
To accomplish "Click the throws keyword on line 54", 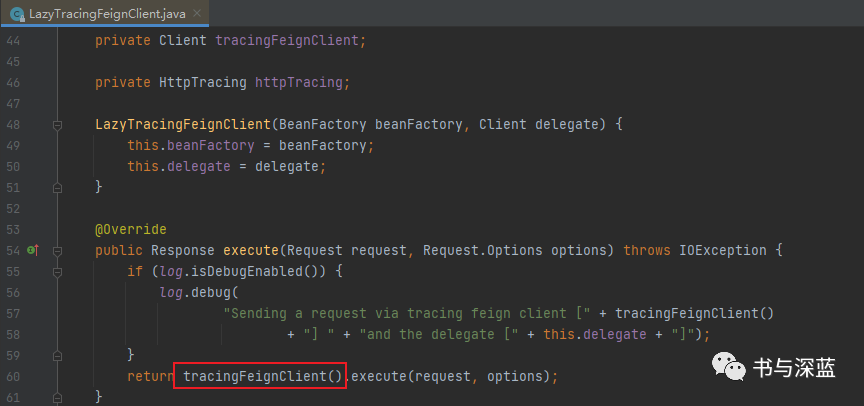I will click(x=647, y=251).
